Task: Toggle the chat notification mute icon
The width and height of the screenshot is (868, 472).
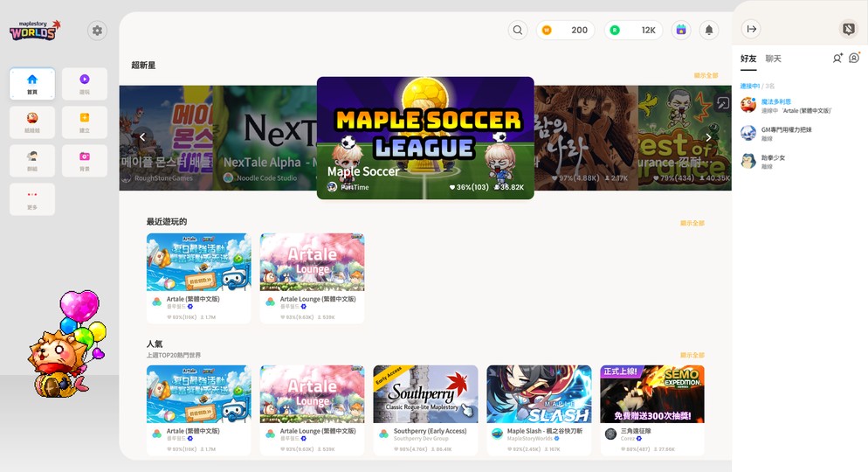Action: coord(848,29)
